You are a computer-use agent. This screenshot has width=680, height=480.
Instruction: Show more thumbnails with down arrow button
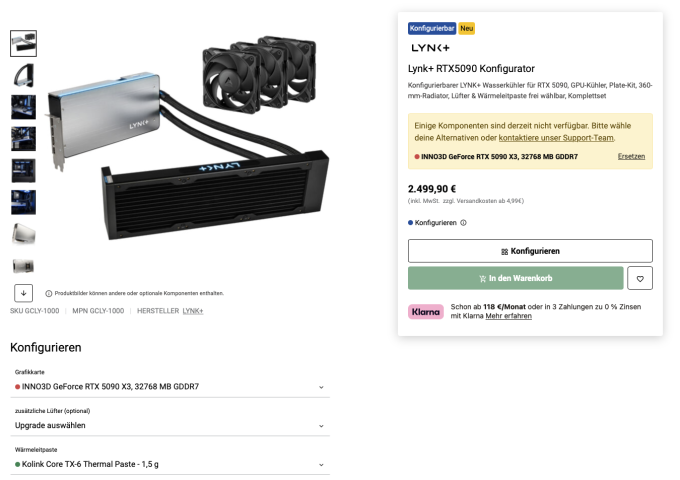tap(23, 293)
